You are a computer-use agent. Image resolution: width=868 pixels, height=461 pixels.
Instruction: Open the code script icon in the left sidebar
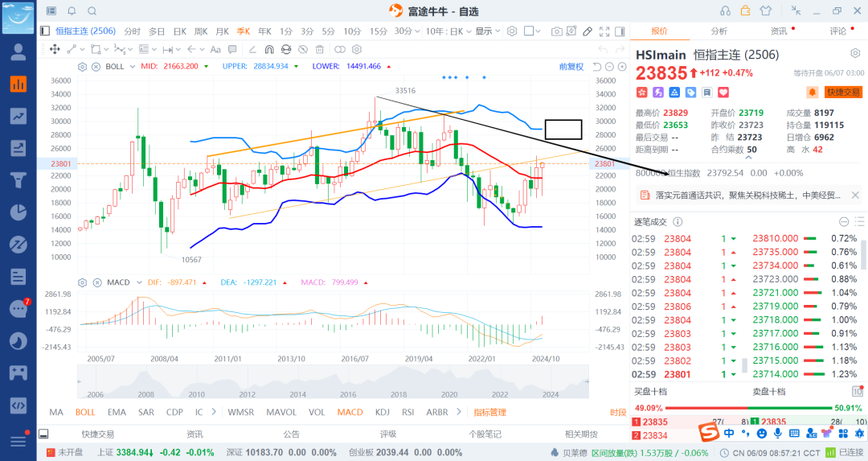pyautogui.click(x=18, y=405)
